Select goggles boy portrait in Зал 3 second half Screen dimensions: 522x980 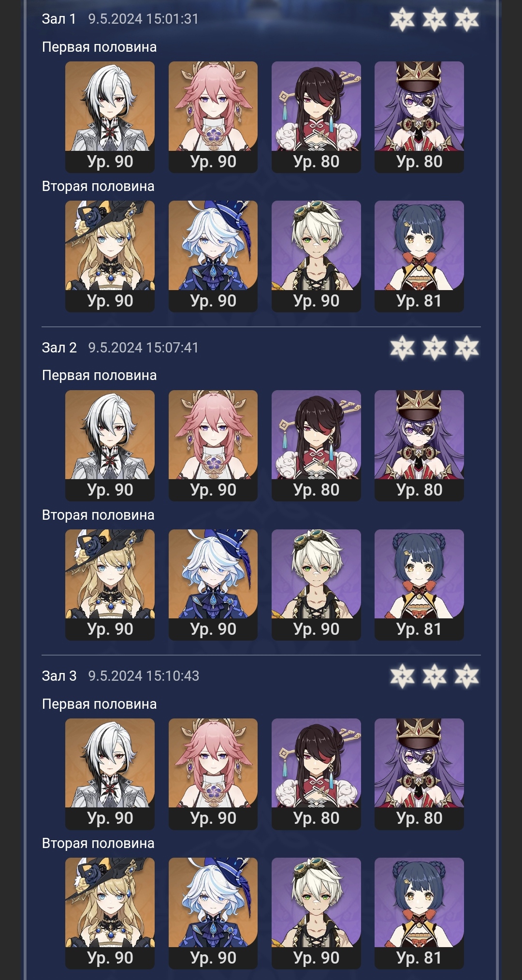[316, 913]
